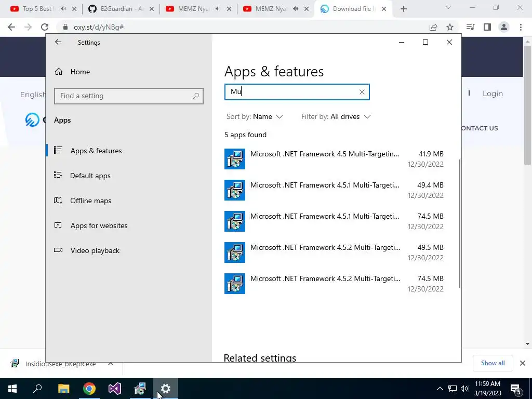Share this page from Chrome address bar

tap(433, 27)
